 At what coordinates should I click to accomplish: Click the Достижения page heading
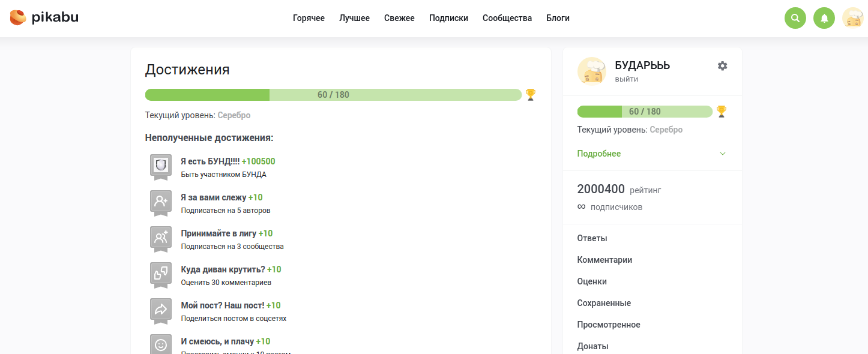(x=187, y=70)
